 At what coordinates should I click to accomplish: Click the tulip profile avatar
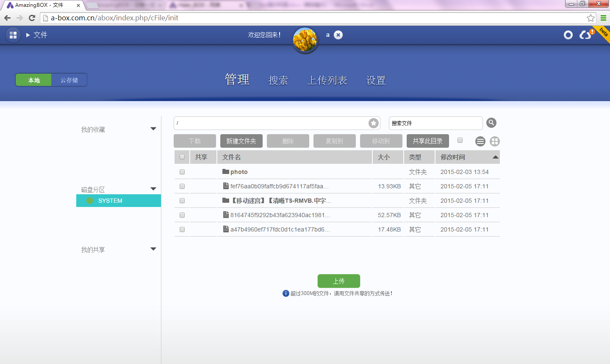[305, 40]
